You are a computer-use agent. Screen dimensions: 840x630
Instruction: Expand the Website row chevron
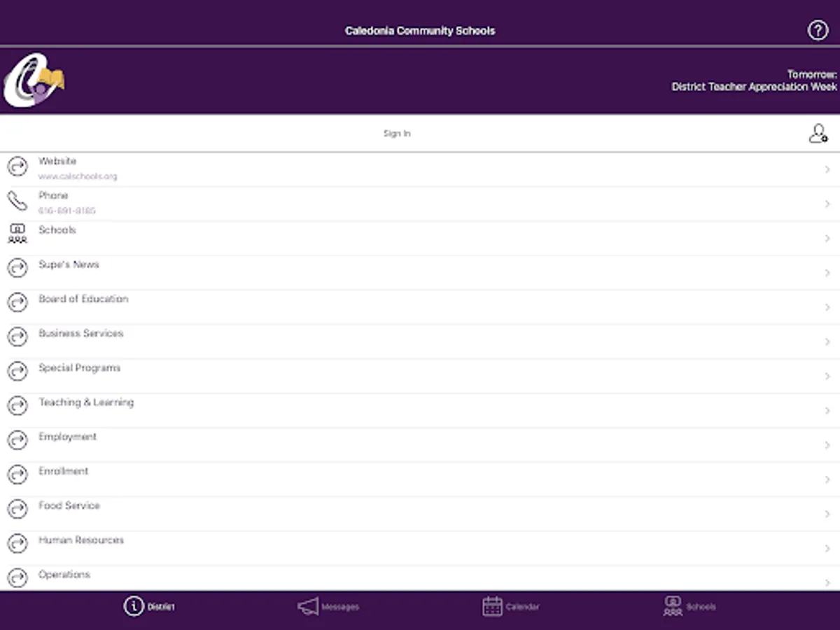tap(827, 169)
